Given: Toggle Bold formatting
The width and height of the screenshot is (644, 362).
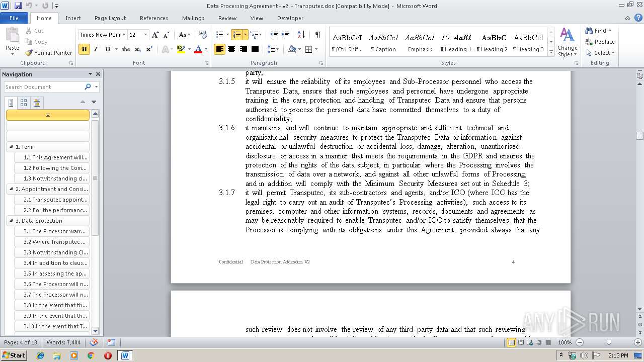Looking at the screenshot, I should [x=84, y=49].
